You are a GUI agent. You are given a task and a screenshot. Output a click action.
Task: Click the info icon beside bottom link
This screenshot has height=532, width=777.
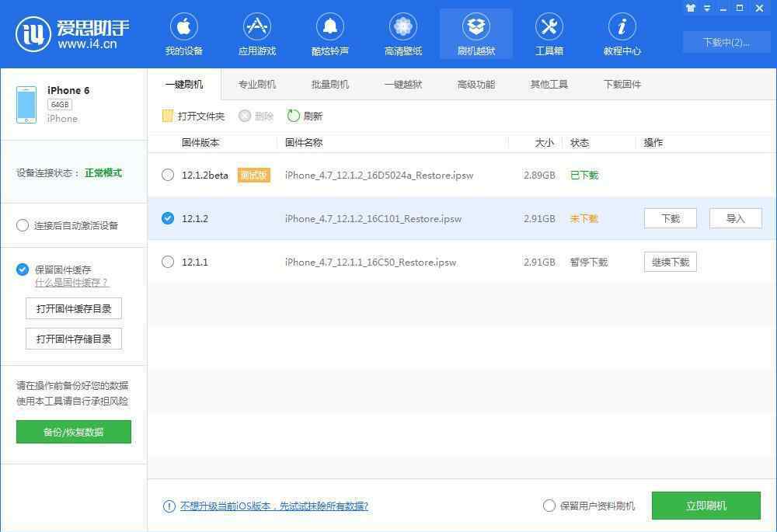point(169,506)
